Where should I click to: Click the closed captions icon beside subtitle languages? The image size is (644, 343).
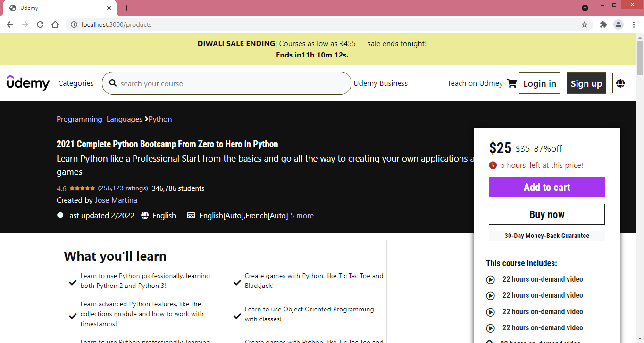[x=191, y=215]
